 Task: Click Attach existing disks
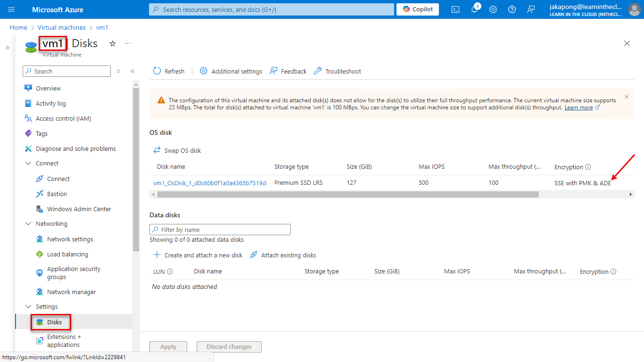point(283,255)
